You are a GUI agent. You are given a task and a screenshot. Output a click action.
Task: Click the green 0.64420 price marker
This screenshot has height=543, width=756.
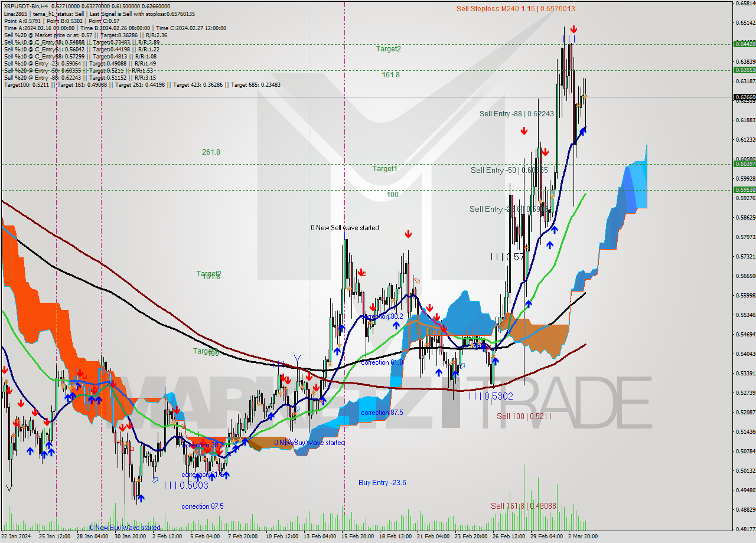744,44
